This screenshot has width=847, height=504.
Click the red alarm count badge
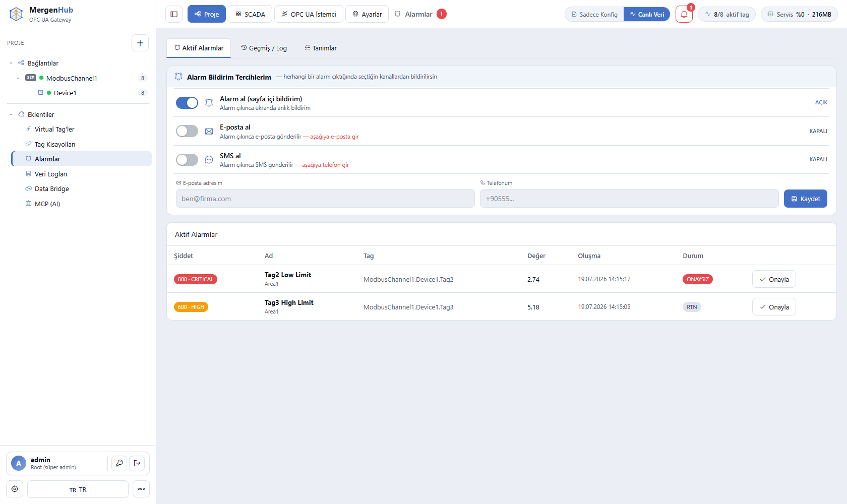click(442, 14)
